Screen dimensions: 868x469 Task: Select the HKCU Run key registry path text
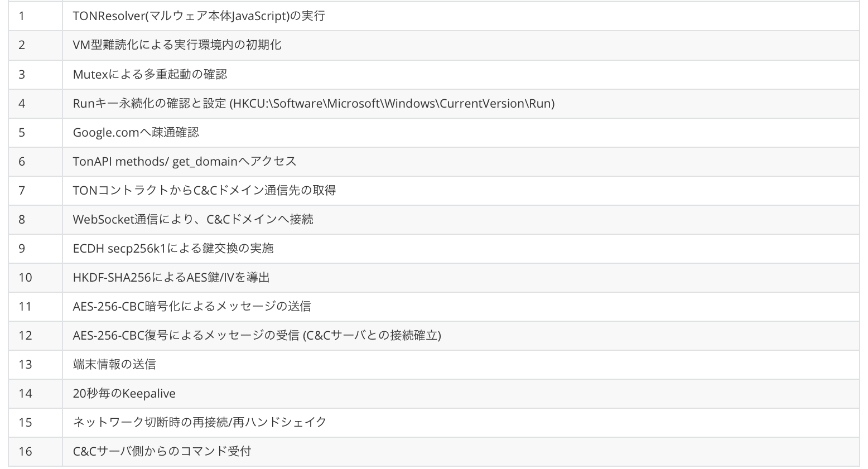pyautogui.click(x=392, y=103)
